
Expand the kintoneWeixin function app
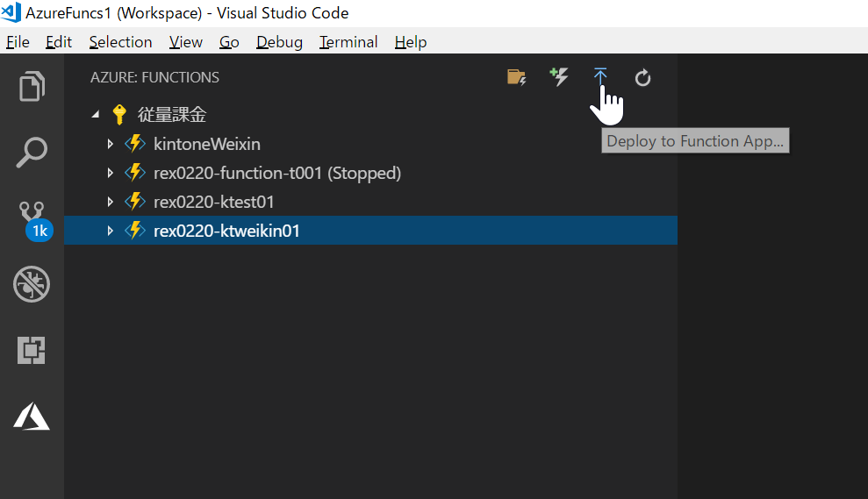[x=111, y=144]
